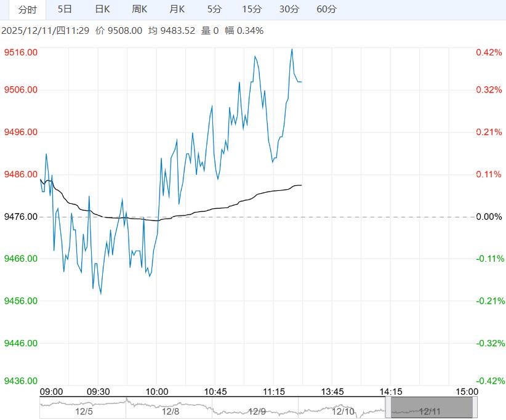Click the 10:00 label on time axis

pos(157,392)
